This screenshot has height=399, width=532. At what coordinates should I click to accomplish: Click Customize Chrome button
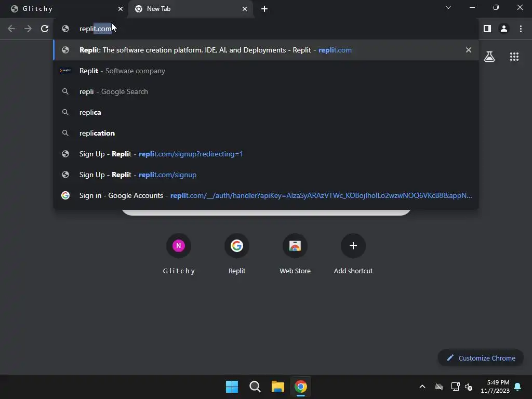point(481,358)
